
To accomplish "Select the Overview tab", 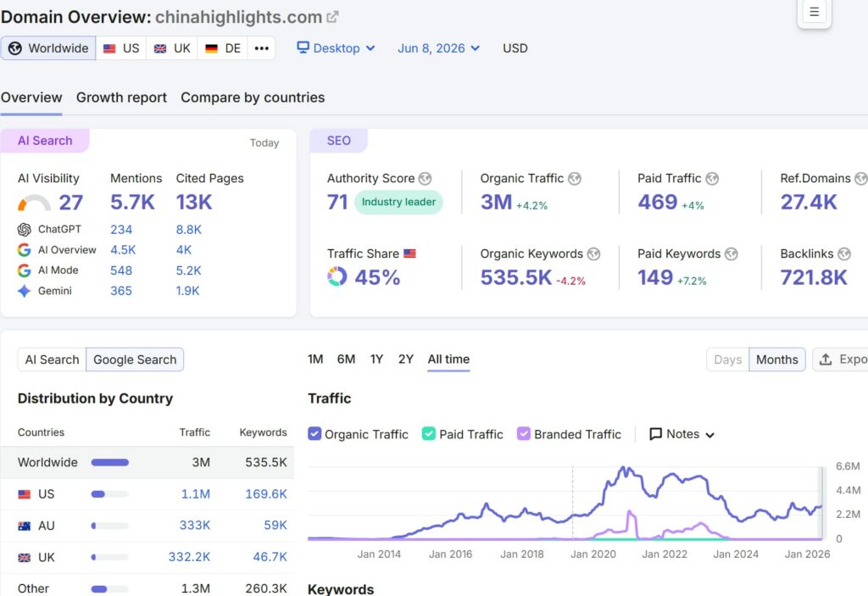I will point(31,97).
